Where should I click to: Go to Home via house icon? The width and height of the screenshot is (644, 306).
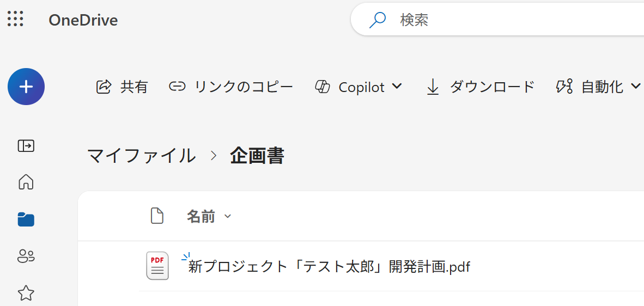[26, 182]
